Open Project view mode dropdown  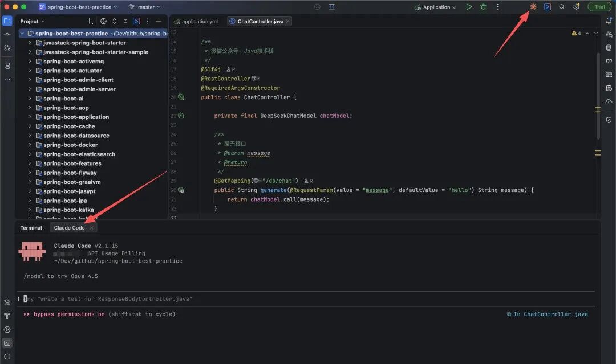33,21
